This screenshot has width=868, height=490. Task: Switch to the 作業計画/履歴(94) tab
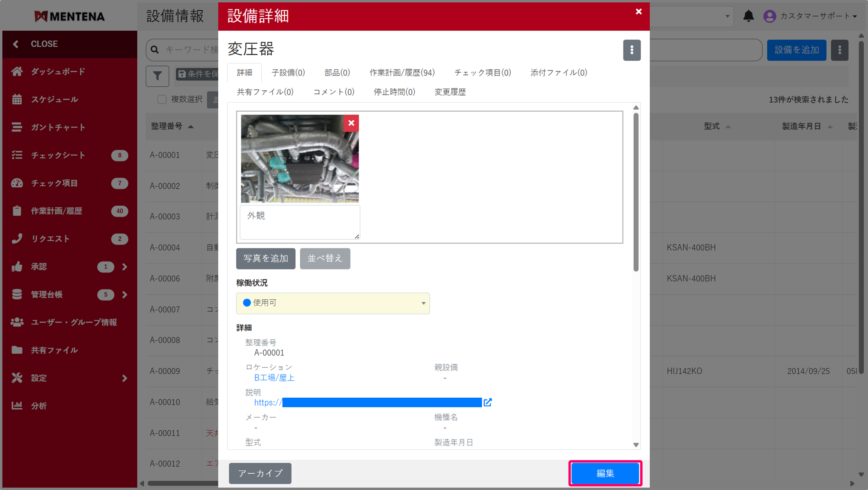click(x=402, y=72)
